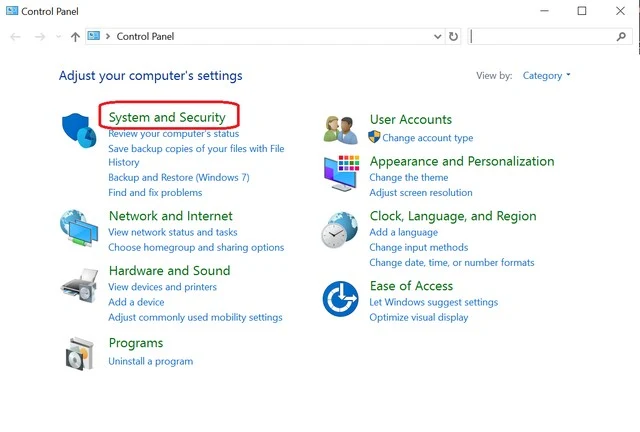The width and height of the screenshot is (640, 432).
Task: Click Uninstall a program
Action: (x=151, y=361)
